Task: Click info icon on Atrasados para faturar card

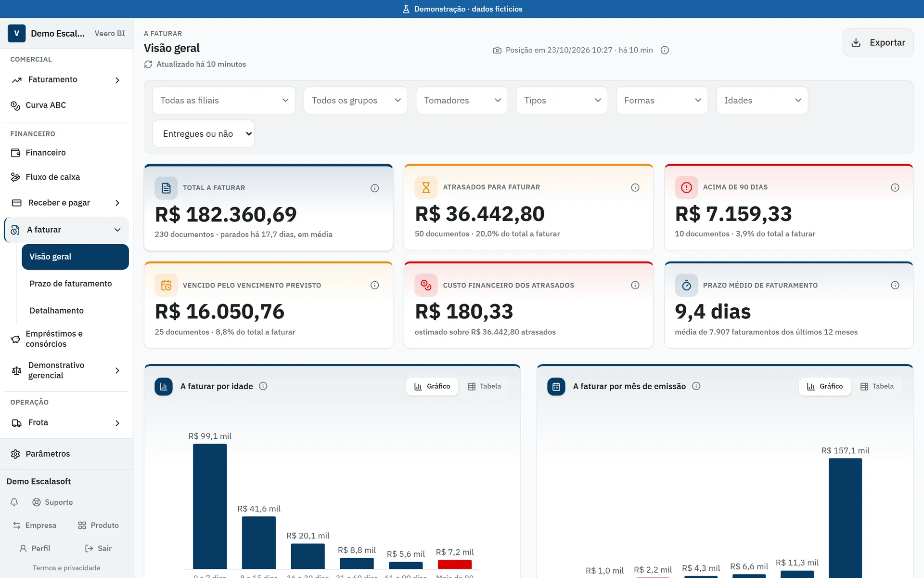Action: click(635, 187)
